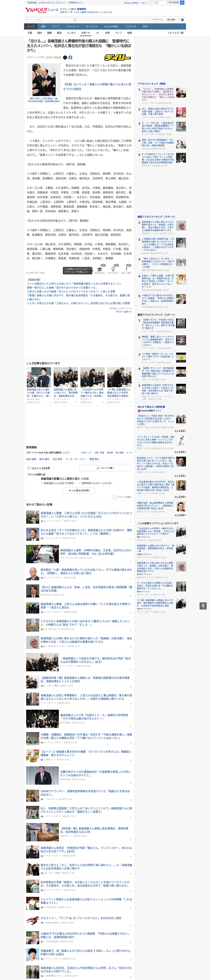Share the article on X
210x980 pixels.
coord(65,57)
